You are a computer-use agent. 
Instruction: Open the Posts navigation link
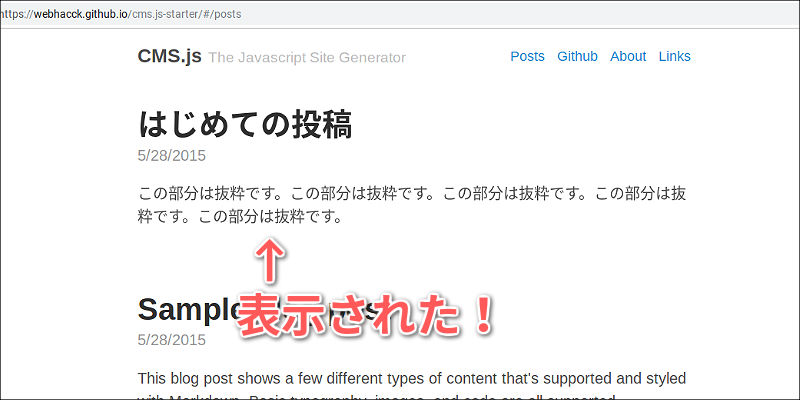tap(528, 56)
